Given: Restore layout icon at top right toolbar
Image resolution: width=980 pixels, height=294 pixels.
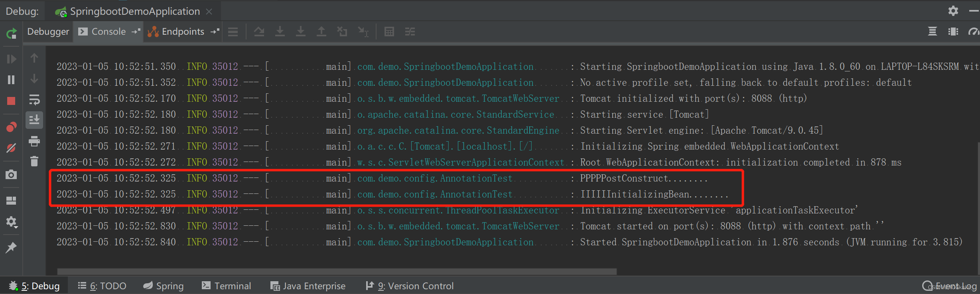Looking at the screenshot, I should pyautogui.click(x=932, y=32).
